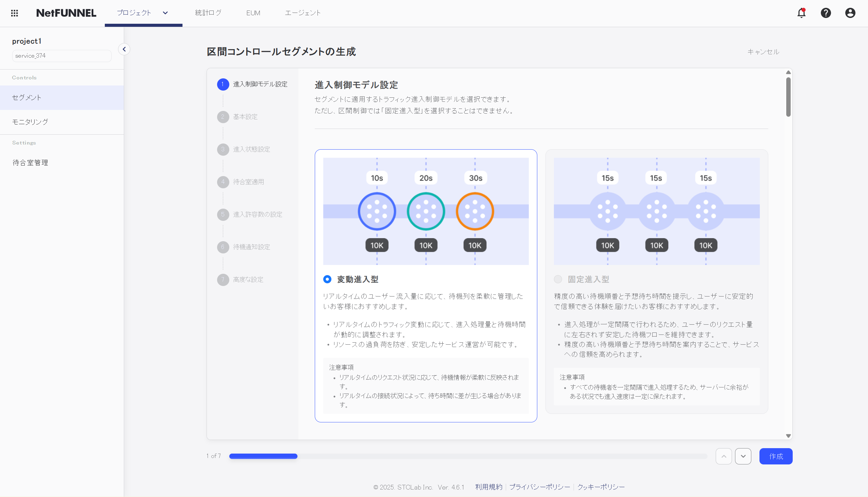Viewport: 868px width, 497px height.
Task: Open the account profile icon
Action: [x=850, y=13]
